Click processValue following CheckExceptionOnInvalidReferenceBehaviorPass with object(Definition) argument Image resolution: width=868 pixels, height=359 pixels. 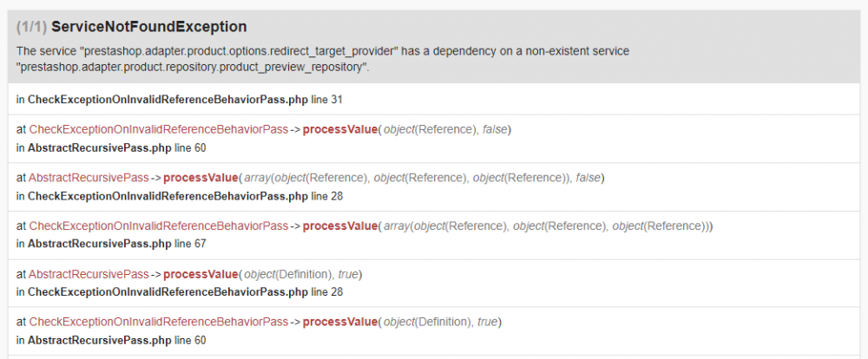pos(340,322)
